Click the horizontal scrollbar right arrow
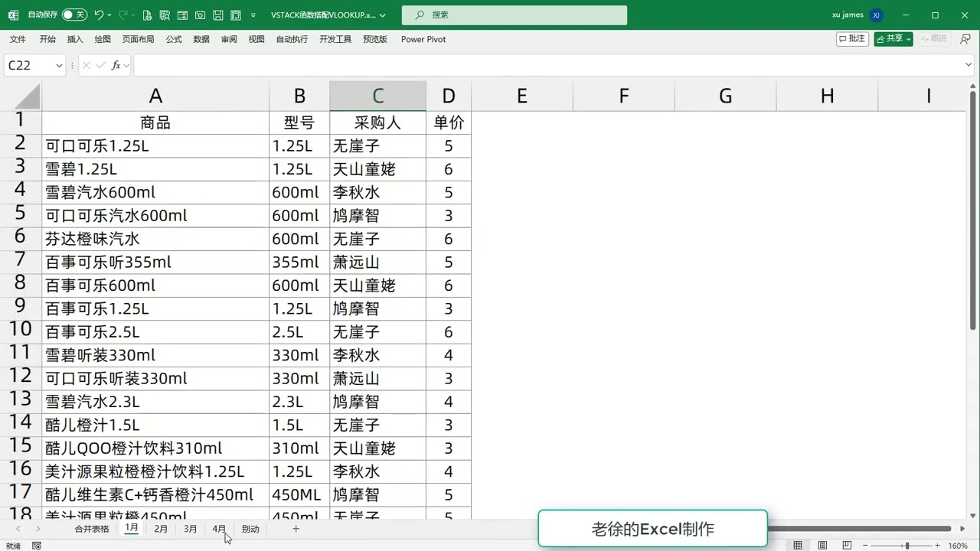980x551 pixels. click(962, 529)
